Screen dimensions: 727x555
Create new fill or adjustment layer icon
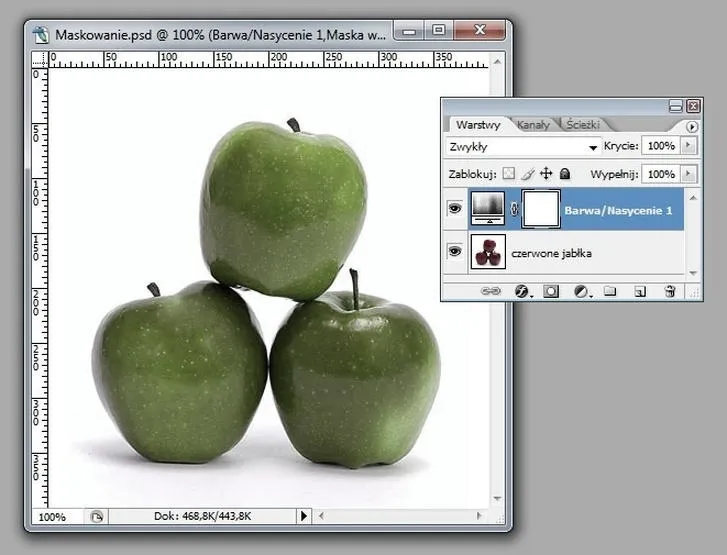coord(580,291)
